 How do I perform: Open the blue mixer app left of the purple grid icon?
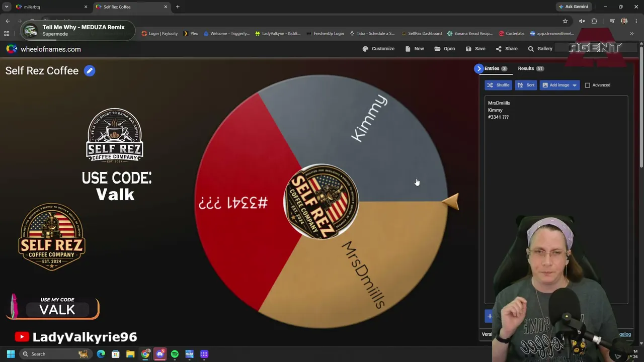click(189, 354)
